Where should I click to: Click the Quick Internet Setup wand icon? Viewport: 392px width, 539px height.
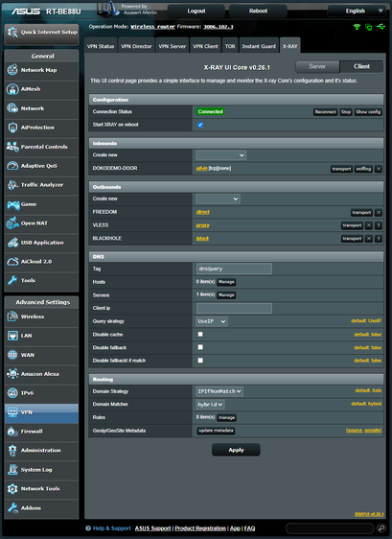12,33
